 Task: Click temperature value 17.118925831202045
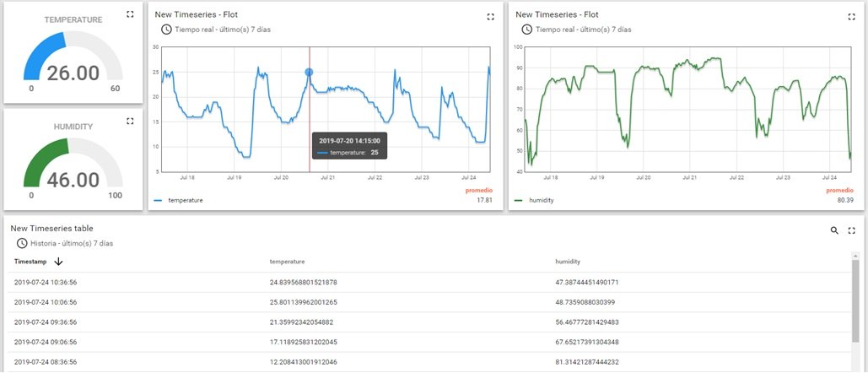click(304, 342)
